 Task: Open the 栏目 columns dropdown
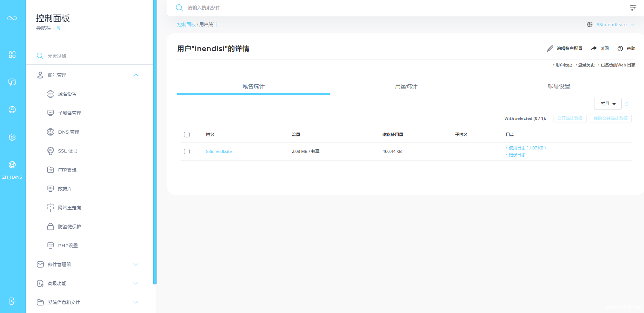pyautogui.click(x=608, y=104)
